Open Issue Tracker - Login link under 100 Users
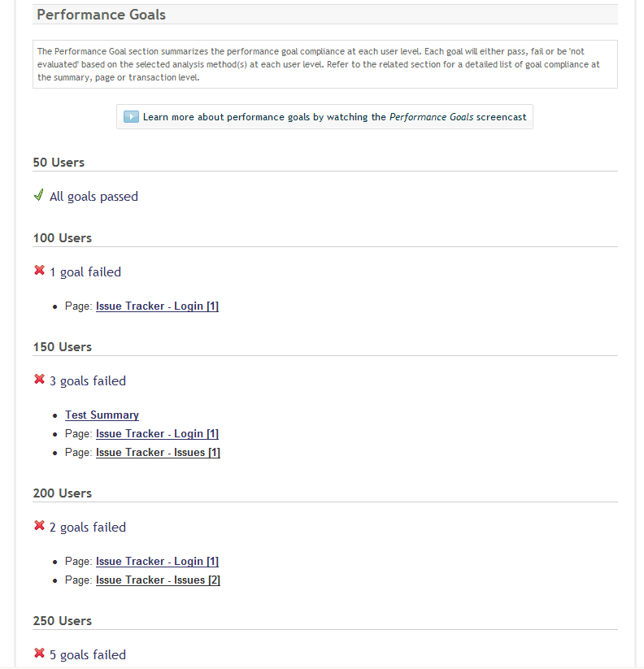The height and width of the screenshot is (669, 644). tap(157, 306)
